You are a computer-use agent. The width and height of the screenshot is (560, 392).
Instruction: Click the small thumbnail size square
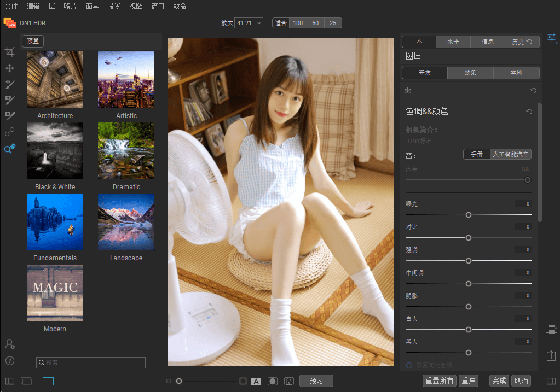[x=169, y=381]
